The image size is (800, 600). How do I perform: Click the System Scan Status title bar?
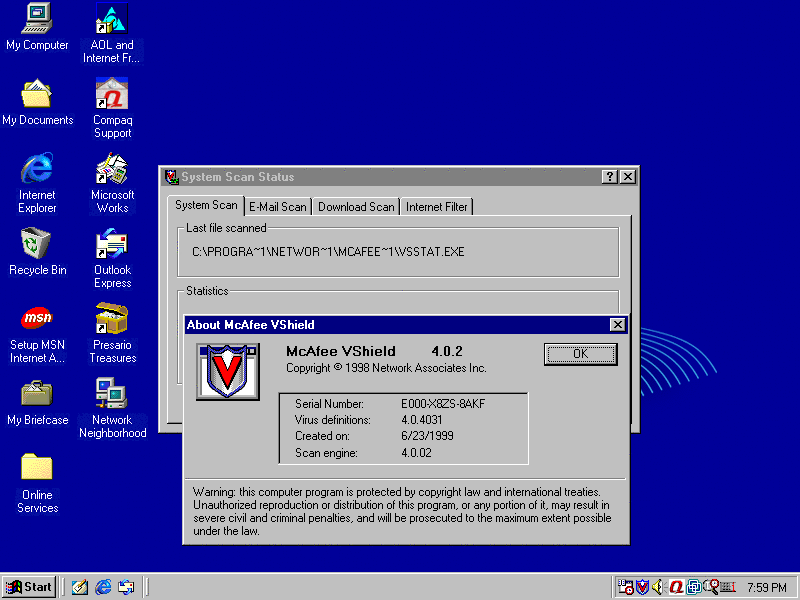pyautogui.click(x=399, y=177)
